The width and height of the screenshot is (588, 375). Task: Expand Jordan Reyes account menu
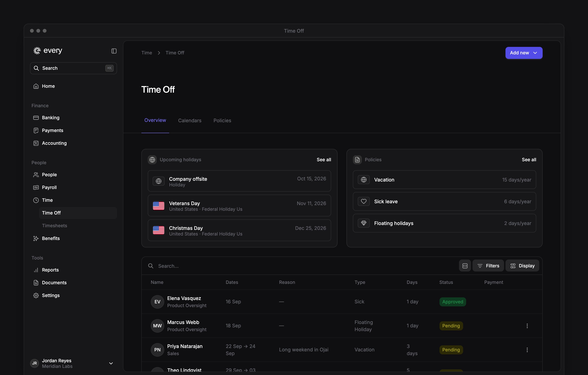(73, 363)
